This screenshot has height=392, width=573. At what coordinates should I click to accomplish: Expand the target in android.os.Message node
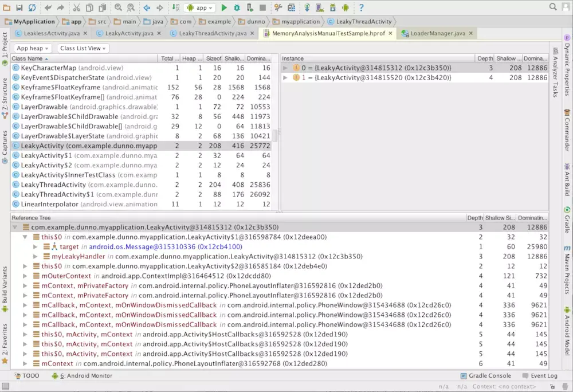point(35,246)
